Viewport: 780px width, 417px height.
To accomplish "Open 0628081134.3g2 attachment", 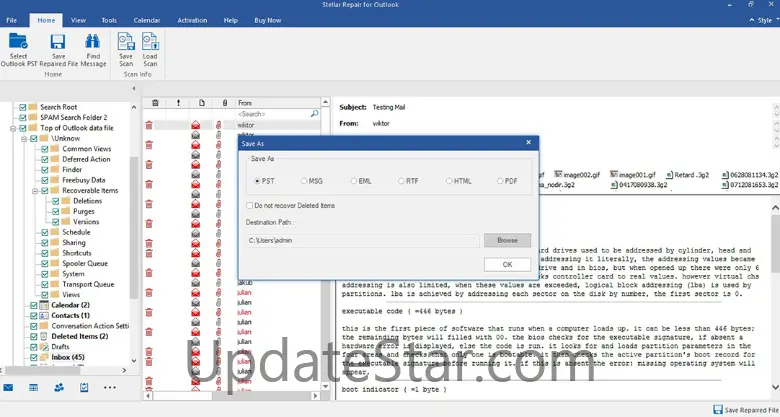I will 750,175.
